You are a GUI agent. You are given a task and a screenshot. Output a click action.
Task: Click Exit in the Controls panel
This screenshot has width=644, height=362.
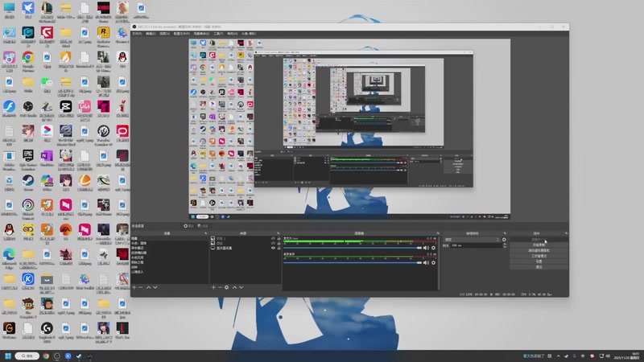pos(539,267)
